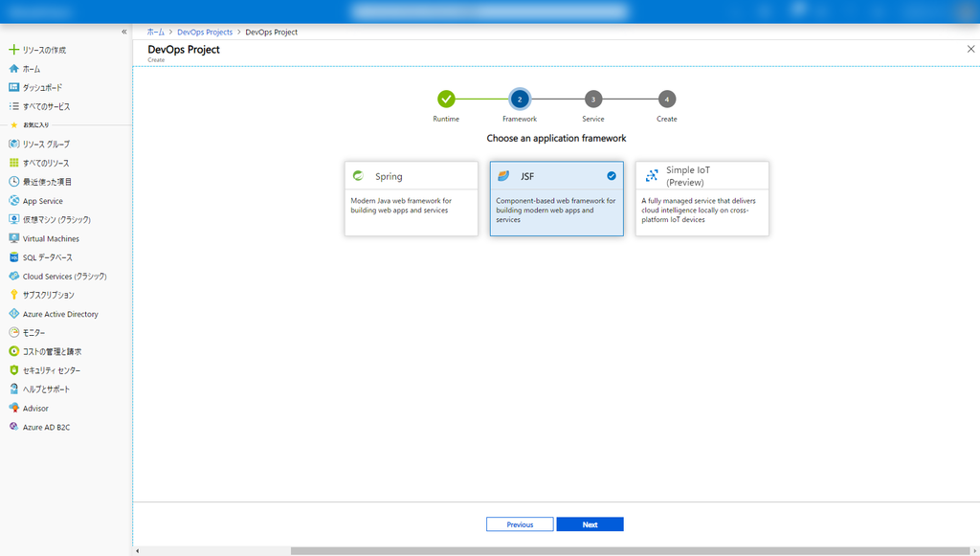Click the horizontal scrollbar thumb

click(x=630, y=551)
